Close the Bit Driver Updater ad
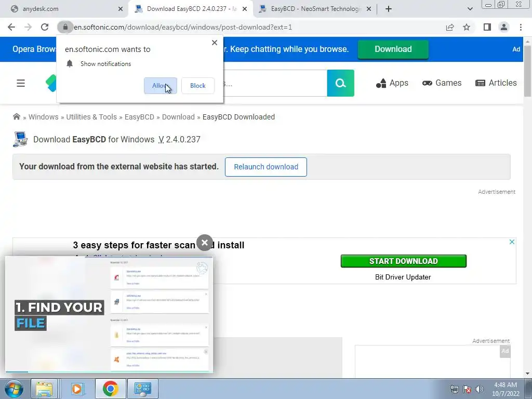 (512, 242)
